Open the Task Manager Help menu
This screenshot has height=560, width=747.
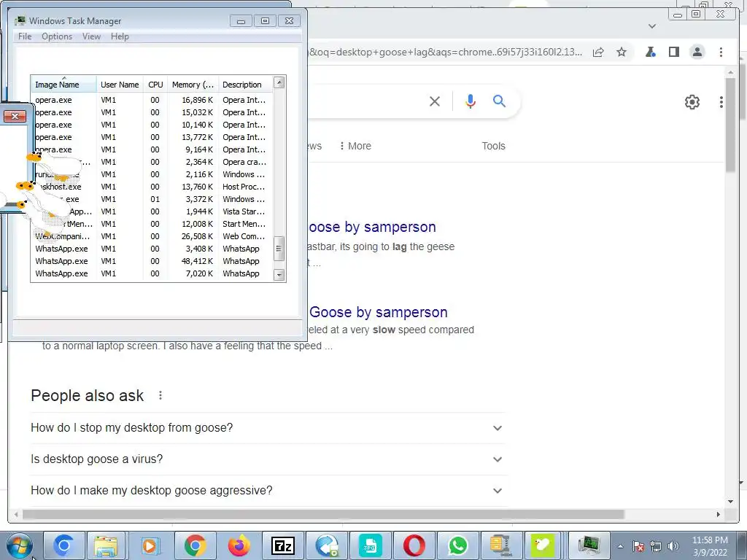pyautogui.click(x=120, y=36)
